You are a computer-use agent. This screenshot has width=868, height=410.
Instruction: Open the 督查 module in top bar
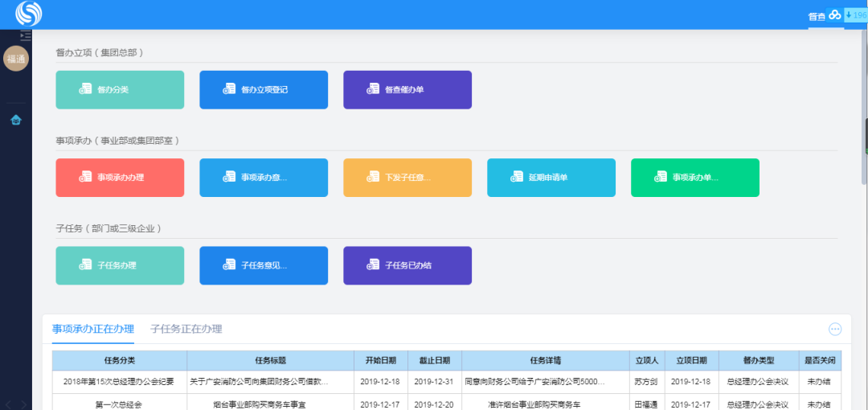pos(817,16)
